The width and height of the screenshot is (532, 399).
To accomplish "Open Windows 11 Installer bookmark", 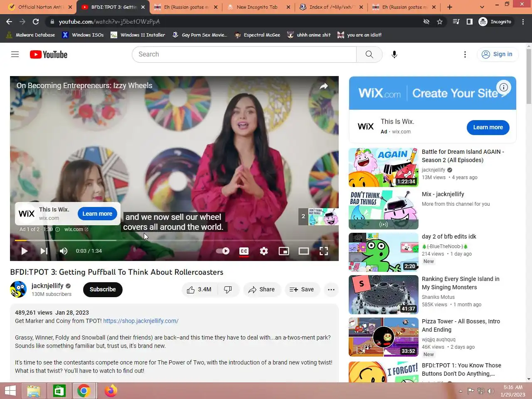I will [x=138, y=35].
